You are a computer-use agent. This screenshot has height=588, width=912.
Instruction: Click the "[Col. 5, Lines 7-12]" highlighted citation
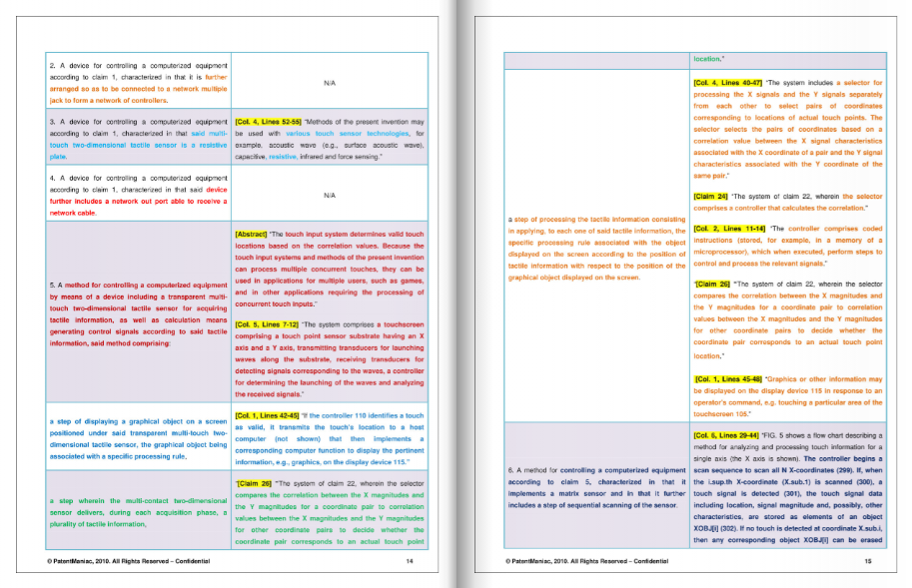pyautogui.click(x=267, y=324)
